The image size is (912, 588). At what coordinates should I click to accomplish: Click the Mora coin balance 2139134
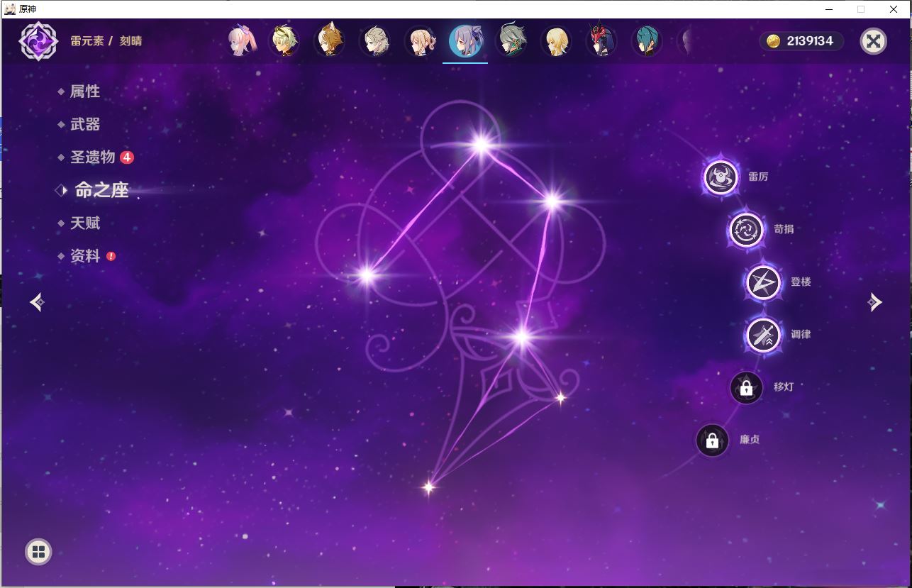pyautogui.click(x=801, y=41)
